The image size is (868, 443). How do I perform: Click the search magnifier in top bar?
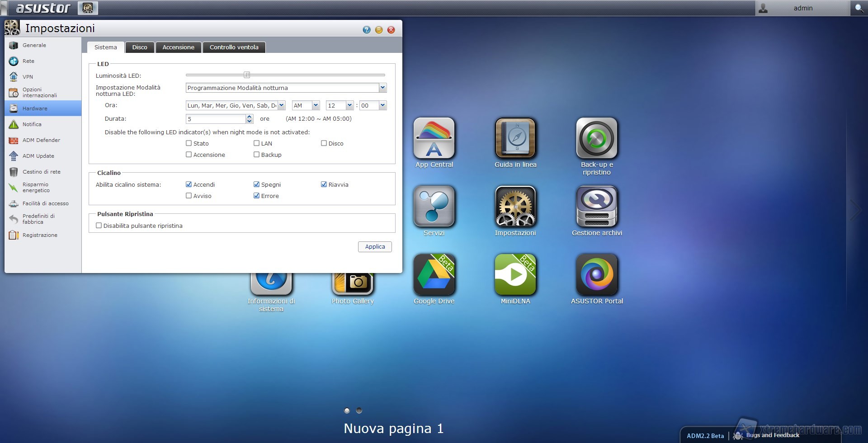pos(859,8)
